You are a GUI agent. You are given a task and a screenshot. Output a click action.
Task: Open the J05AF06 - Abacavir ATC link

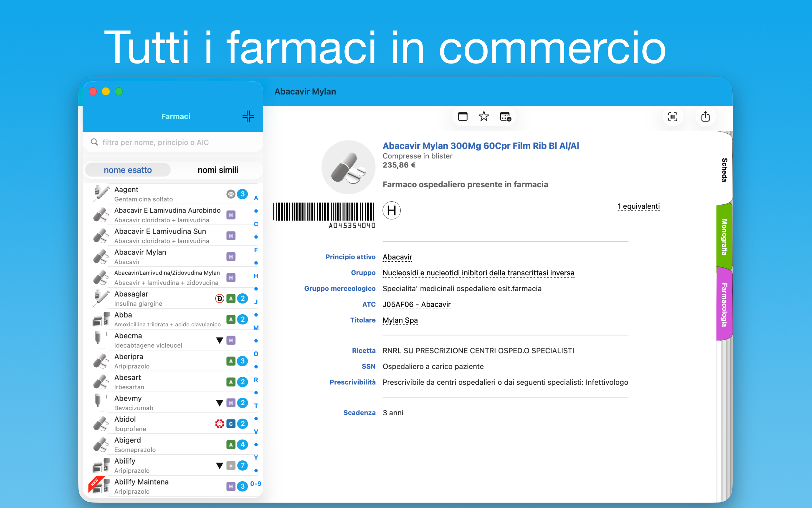click(416, 304)
